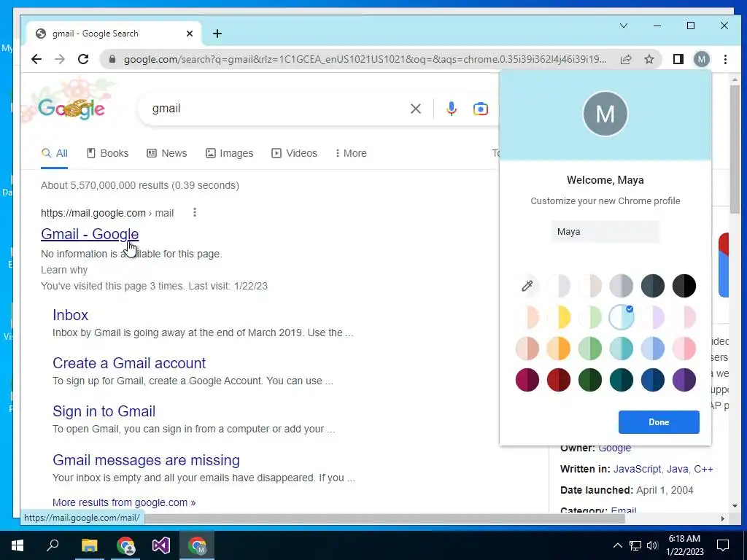Choose the yellow theme color swatch
This screenshot has height=560, width=747.
click(x=558, y=317)
